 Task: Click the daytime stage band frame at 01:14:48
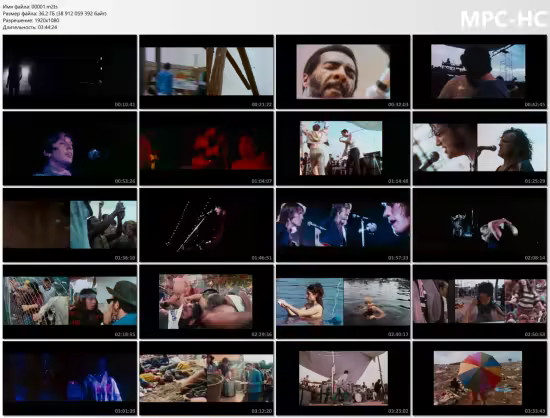point(343,148)
